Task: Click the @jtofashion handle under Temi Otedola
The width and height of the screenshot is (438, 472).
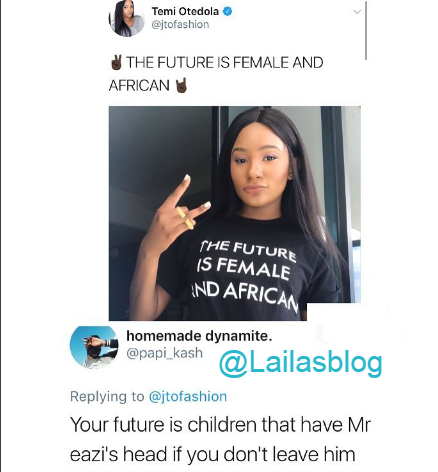Action: point(180,24)
